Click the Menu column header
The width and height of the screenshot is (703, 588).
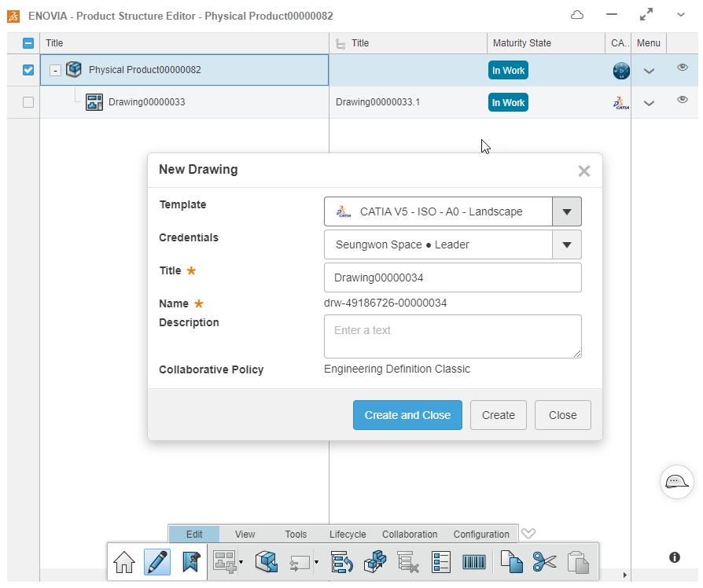click(x=648, y=43)
